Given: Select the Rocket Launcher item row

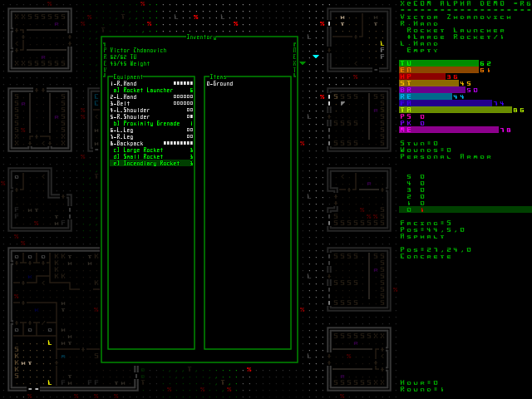Looking at the screenshot, I should [151, 91].
